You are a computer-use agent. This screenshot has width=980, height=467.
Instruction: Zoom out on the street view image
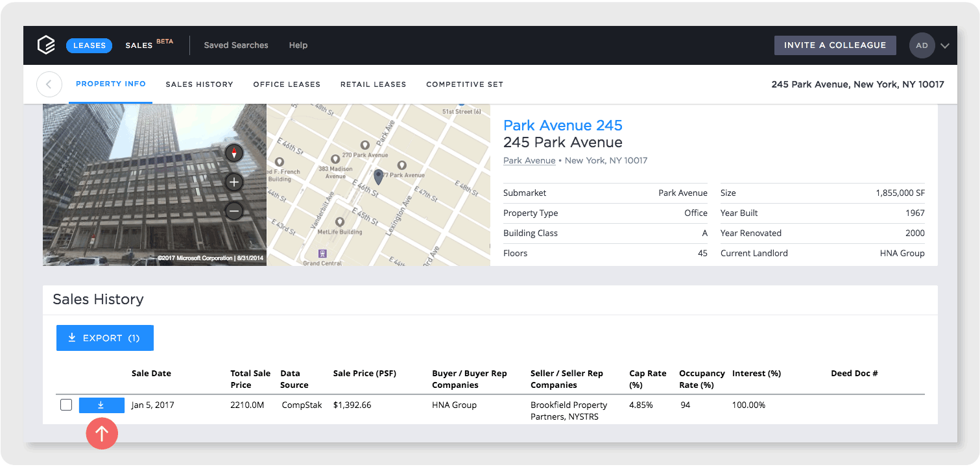(x=233, y=211)
